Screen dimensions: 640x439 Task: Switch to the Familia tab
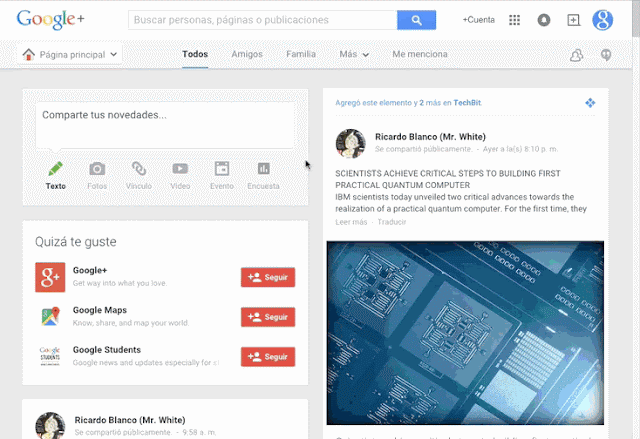(x=301, y=54)
